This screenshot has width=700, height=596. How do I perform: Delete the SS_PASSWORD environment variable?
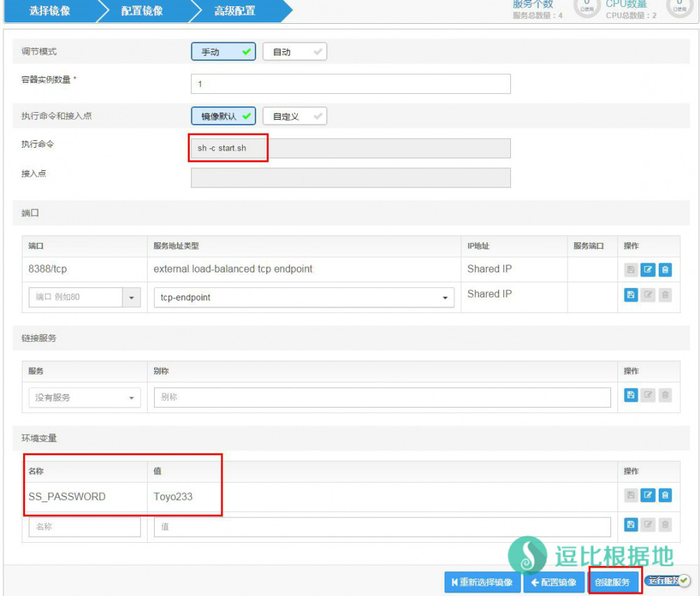665,496
